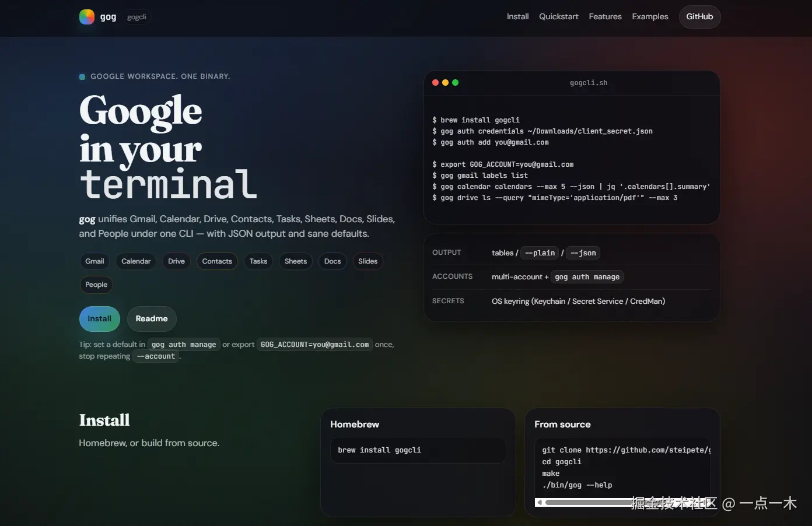Image resolution: width=812 pixels, height=526 pixels.
Task: Open the Readme button
Action: pyautogui.click(x=152, y=319)
